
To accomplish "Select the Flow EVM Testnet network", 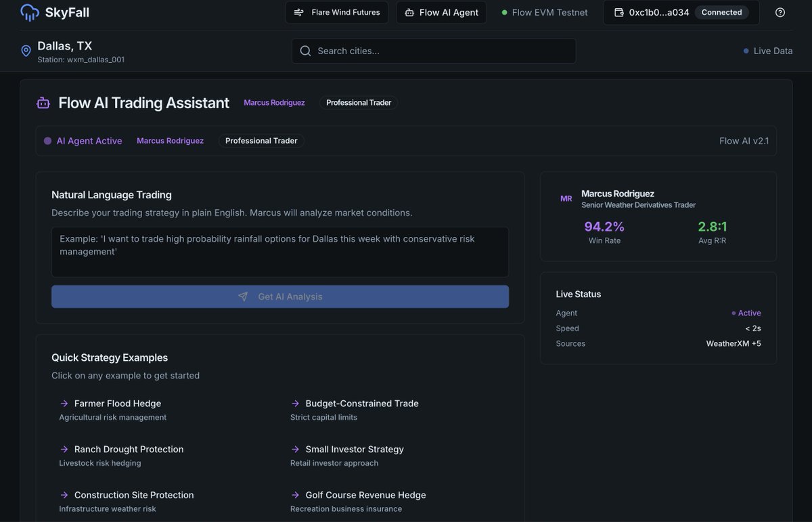I will point(545,12).
